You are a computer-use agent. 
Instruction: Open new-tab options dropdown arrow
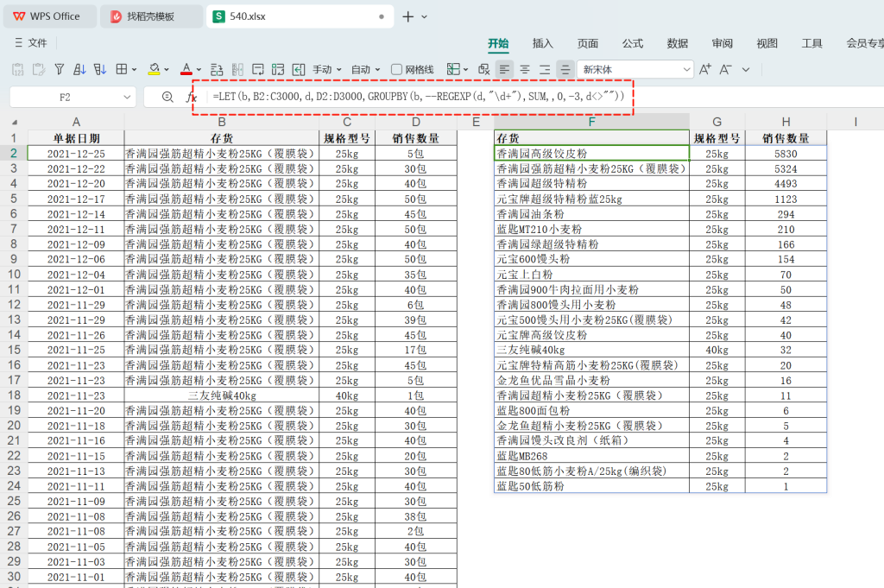coord(425,17)
